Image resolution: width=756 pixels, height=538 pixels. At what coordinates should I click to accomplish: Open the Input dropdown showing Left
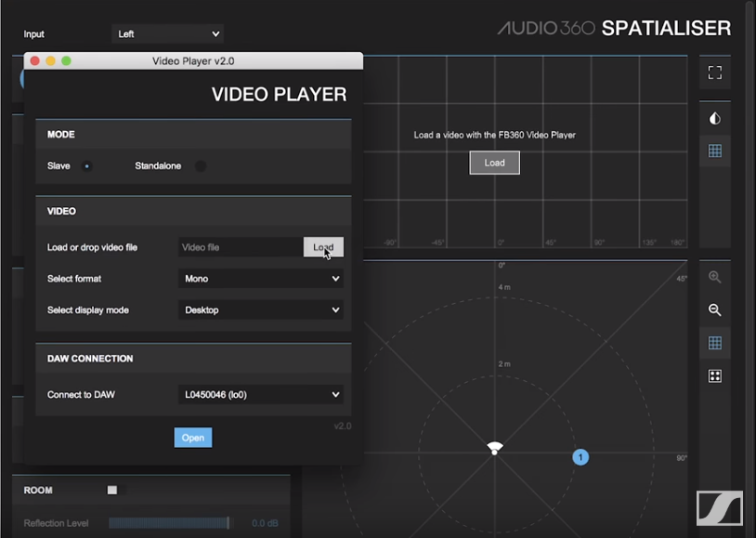[168, 33]
